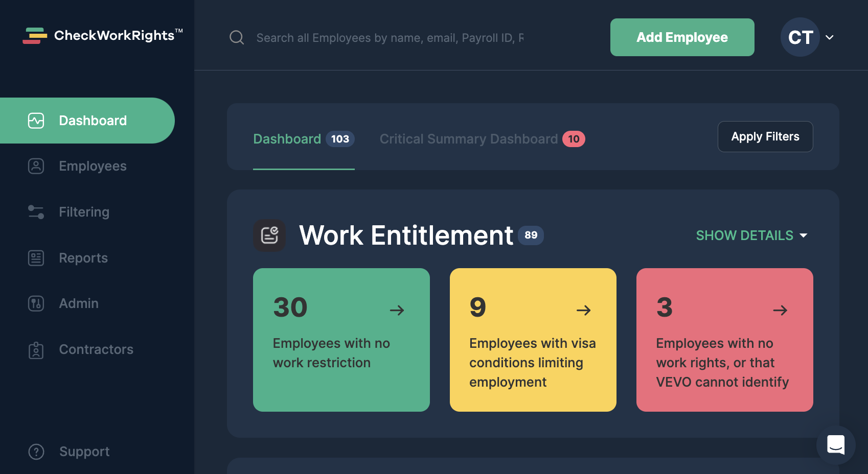The height and width of the screenshot is (474, 868).
Task: Click the search magnifying glass icon
Action: point(237,37)
